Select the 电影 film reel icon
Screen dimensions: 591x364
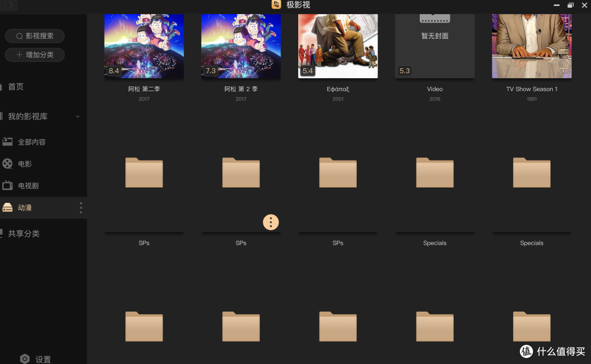(7, 164)
